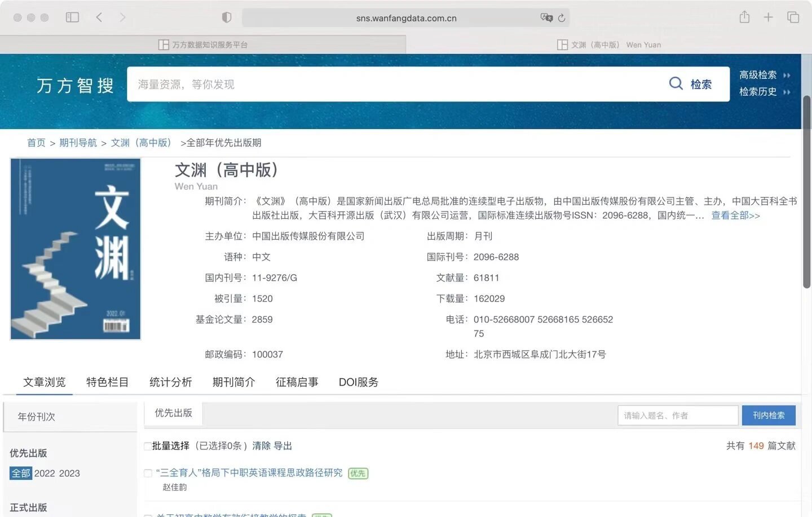The image size is (812, 517).
Task: Switch to 文渊（高中版）Wen Yuan browser tab
Action: point(609,45)
